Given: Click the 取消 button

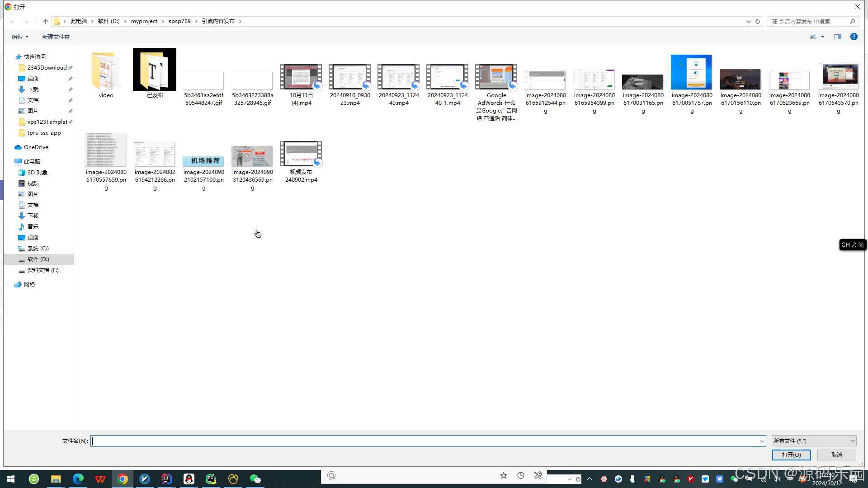Looking at the screenshot, I should click(x=836, y=455).
